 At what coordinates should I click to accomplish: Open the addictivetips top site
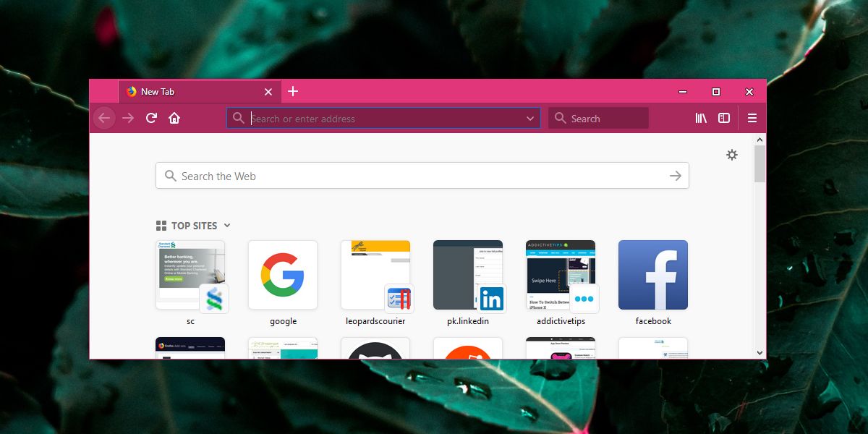[561, 275]
